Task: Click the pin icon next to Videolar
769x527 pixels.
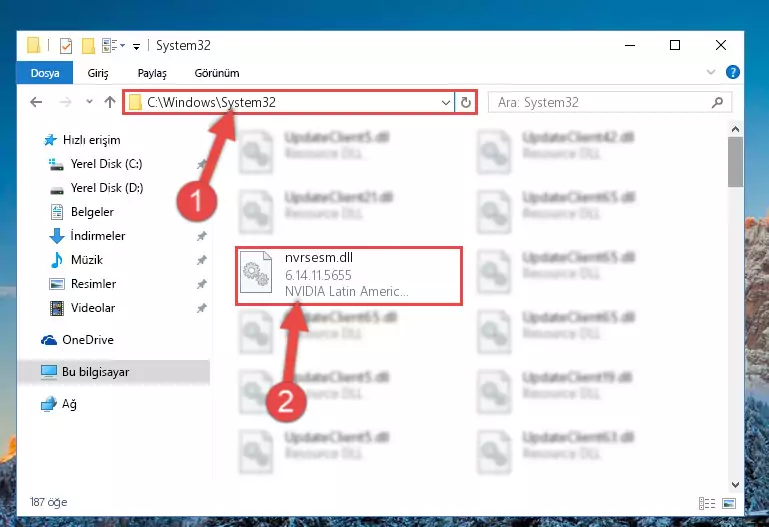Action: pyautogui.click(x=201, y=308)
